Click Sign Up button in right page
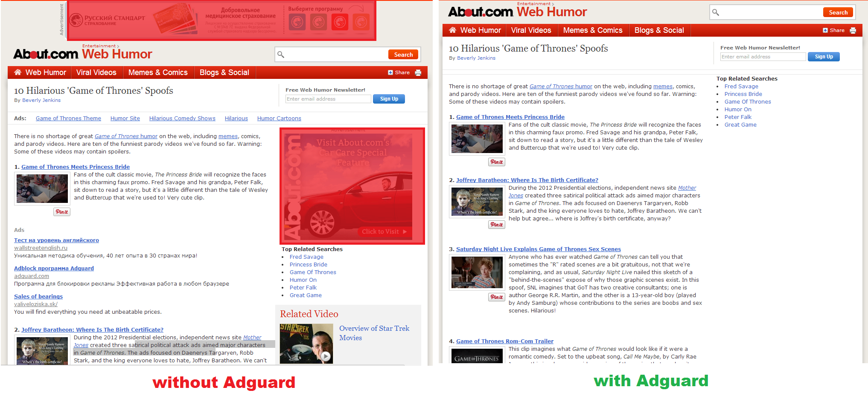The width and height of the screenshot is (868, 399). click(x=824, y=57)
